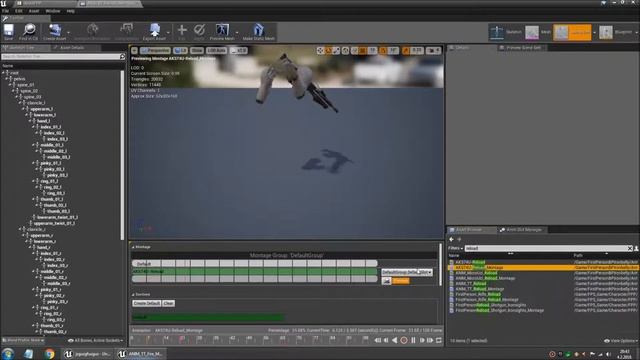
Task: Toggle viewport grid snapping icon
Action: (362, 51)
